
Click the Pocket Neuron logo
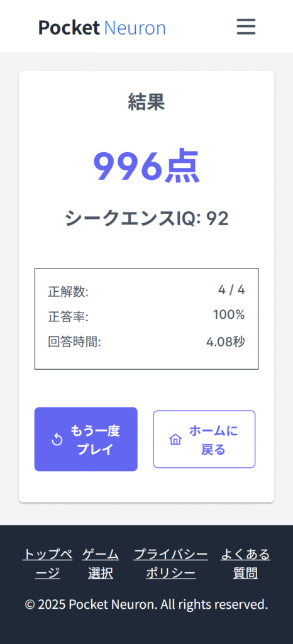(x=102, y=28)
